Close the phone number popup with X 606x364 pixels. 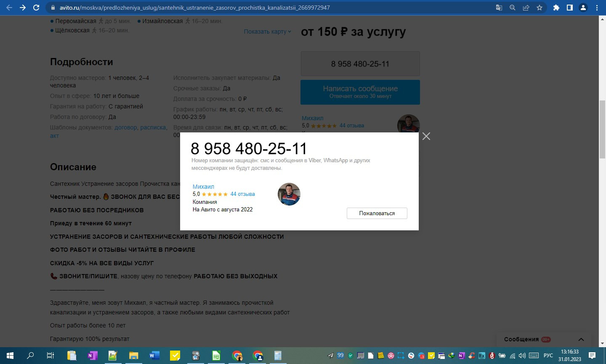[x=426, y=136]
